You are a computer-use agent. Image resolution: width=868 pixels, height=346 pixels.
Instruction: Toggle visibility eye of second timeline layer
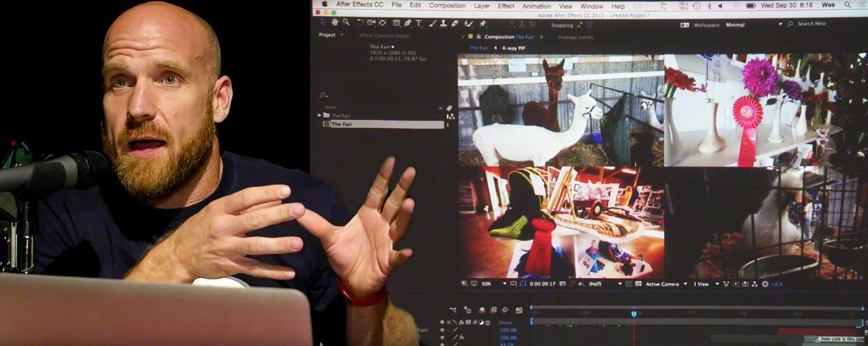coord(442,337)
